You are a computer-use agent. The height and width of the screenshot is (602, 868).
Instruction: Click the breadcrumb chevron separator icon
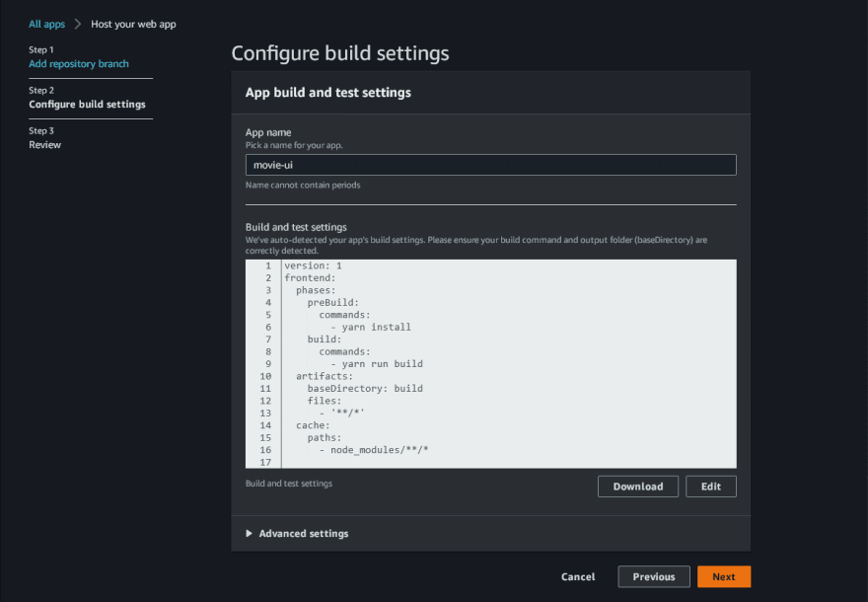pyautogui.click(x=78, y=24)
